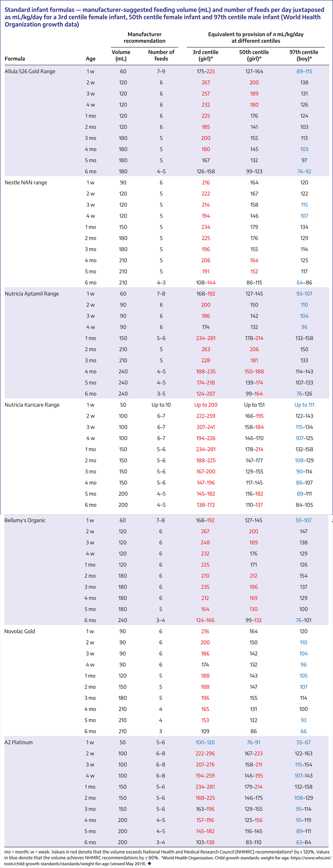The width and height of the screenshot is (333, 868).
Task: Click the Bellamy's Organic formula label
Action: pyautogui.click(x=25, y=520)
